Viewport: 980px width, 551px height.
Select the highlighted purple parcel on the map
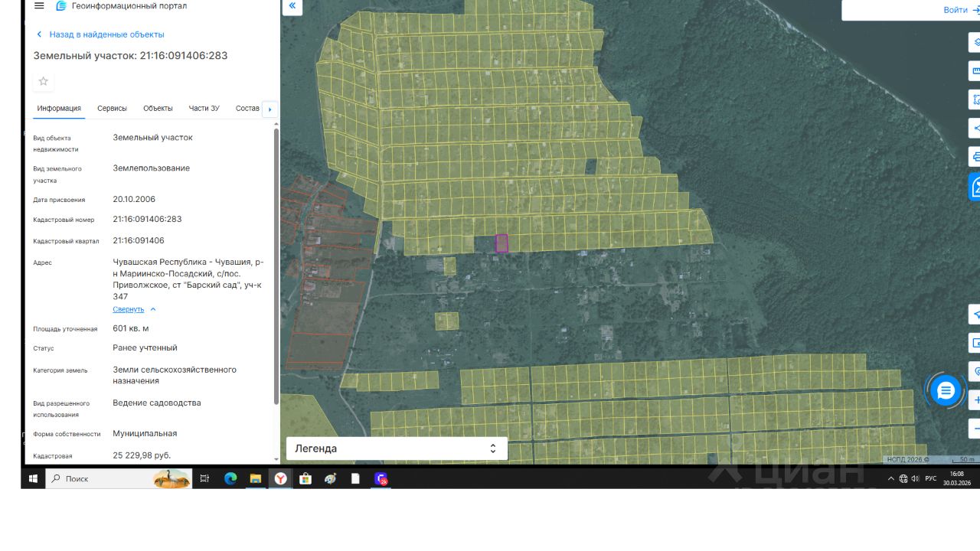point(501,243)
